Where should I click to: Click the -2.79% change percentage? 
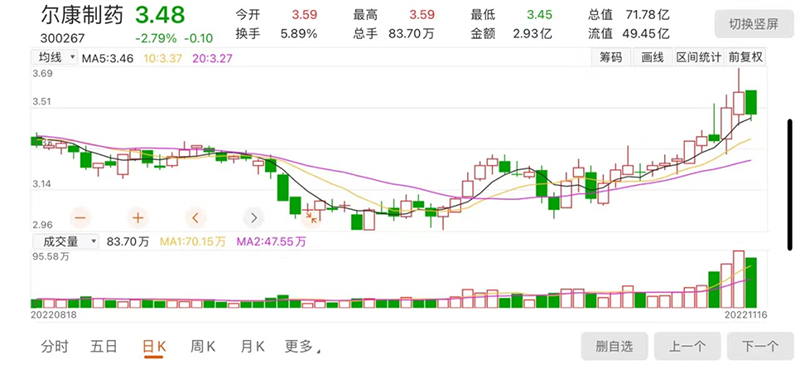156,38
